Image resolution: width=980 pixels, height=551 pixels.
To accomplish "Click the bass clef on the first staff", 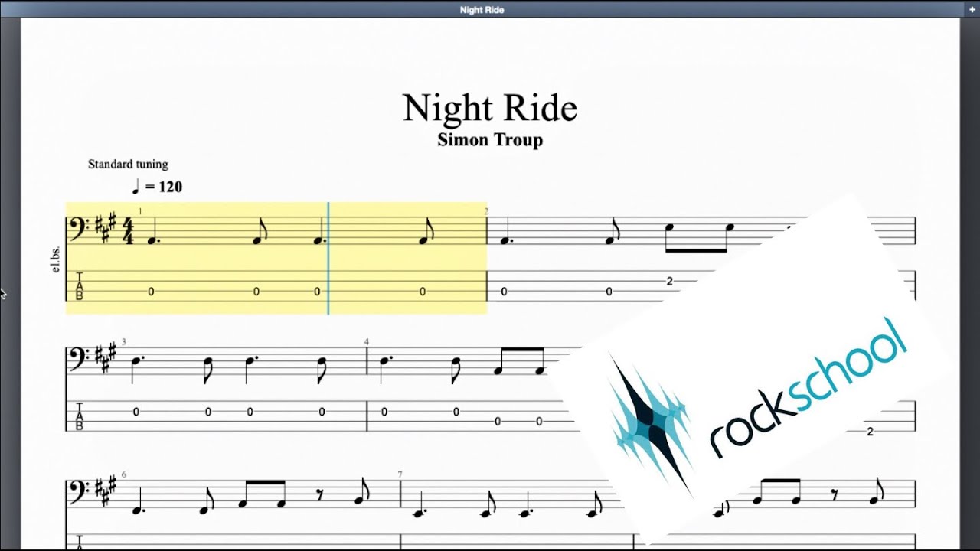I will point(80,229).
